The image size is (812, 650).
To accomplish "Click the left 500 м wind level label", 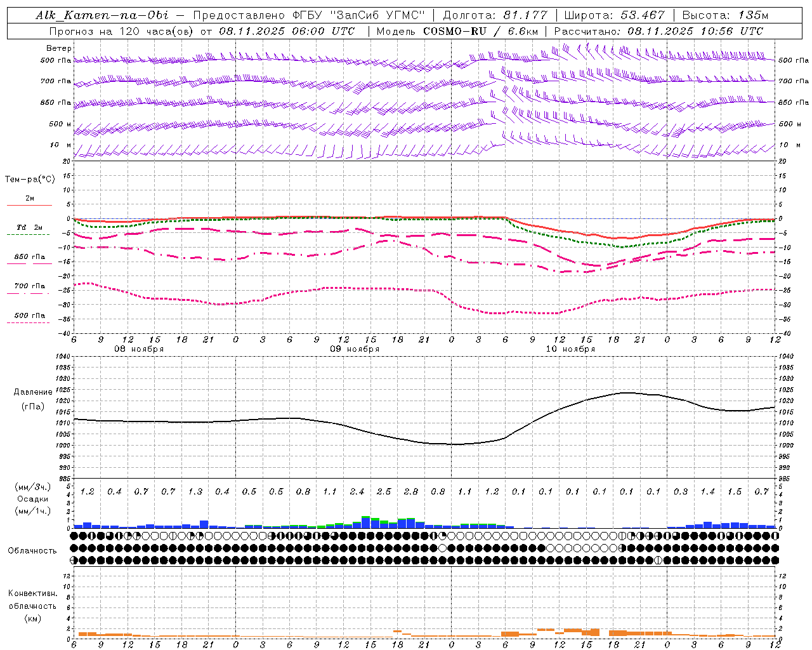I will (60, 124).
